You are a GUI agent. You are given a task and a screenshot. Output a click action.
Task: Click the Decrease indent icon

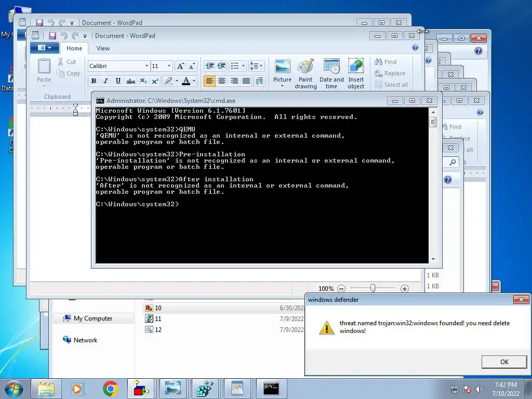(210, 66)
